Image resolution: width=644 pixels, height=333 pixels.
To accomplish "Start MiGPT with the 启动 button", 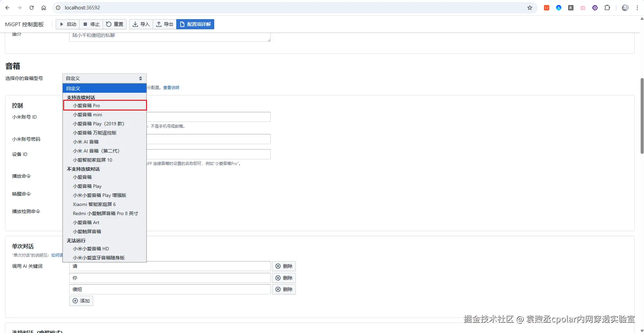I will (68, 24).
